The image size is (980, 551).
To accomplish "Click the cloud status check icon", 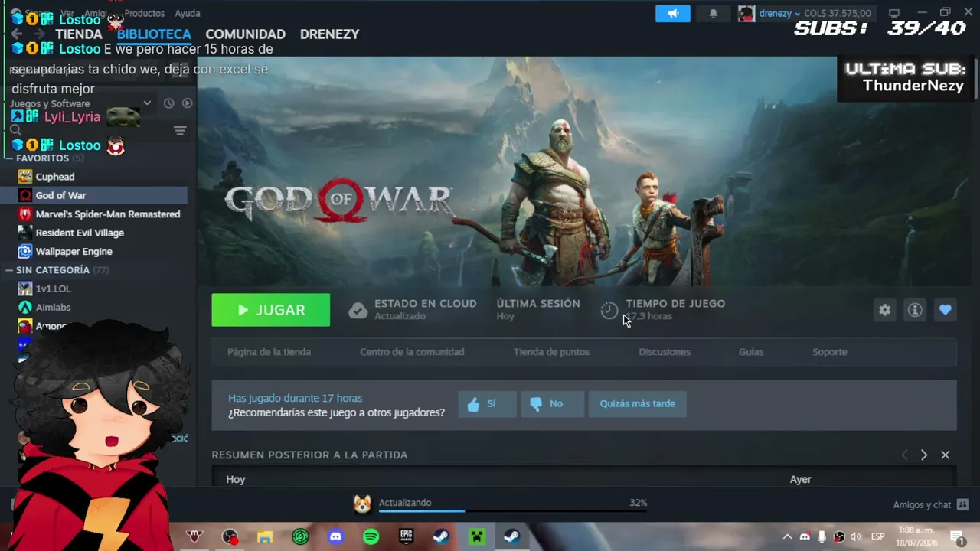I will (x=358, y=310).
